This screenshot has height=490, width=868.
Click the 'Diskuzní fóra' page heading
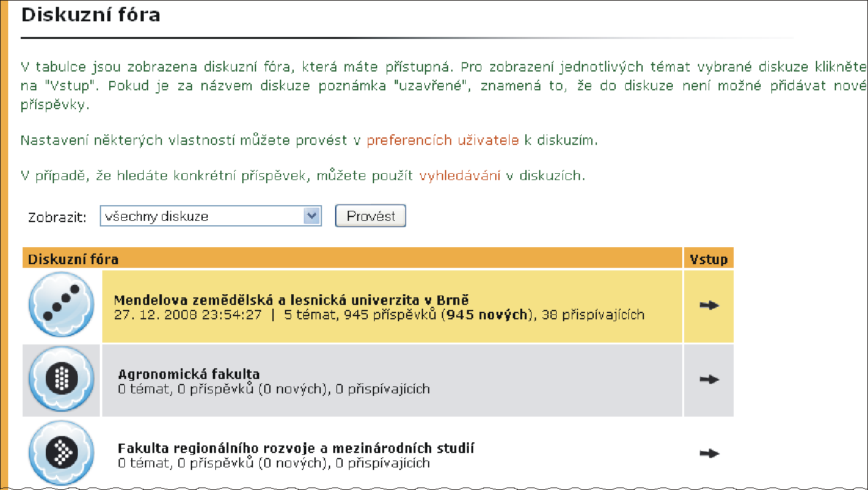[91, 14]
